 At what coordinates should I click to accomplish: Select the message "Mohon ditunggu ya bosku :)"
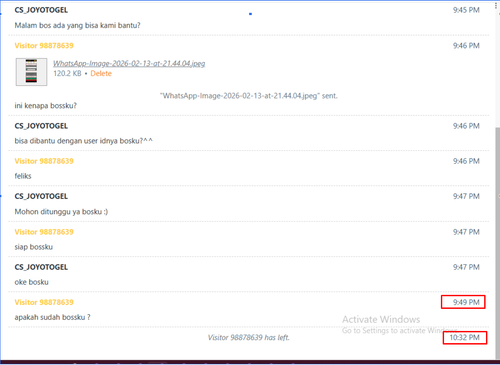tap(61, 212)
